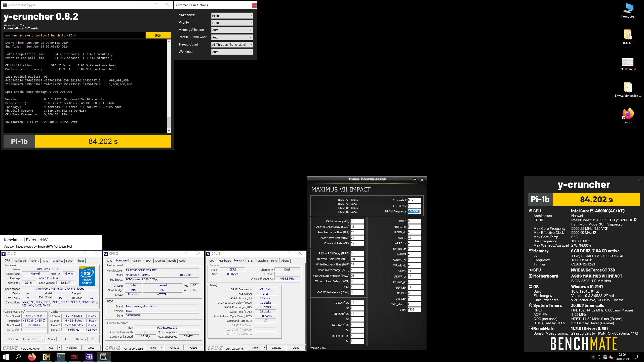Viewport: 644px width, 362px height.
Task: Click the Refresh Cycle Time tRFC field
Action: (x=357, y=259)
